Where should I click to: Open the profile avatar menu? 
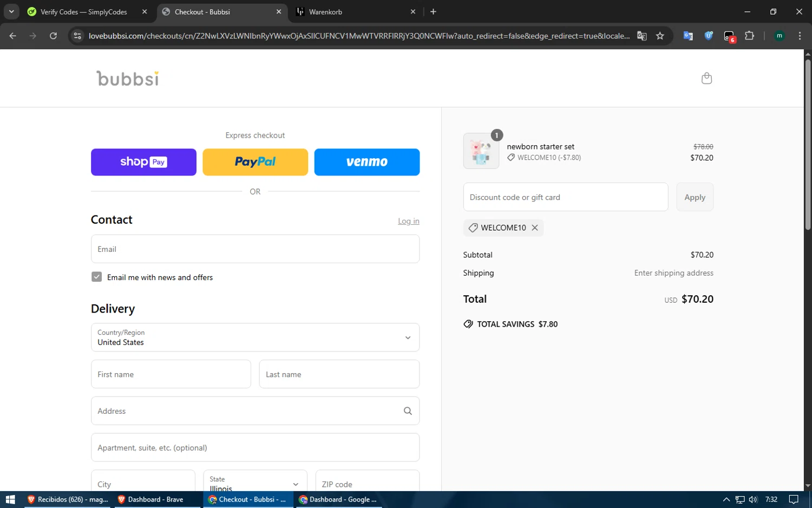[780, 36]
